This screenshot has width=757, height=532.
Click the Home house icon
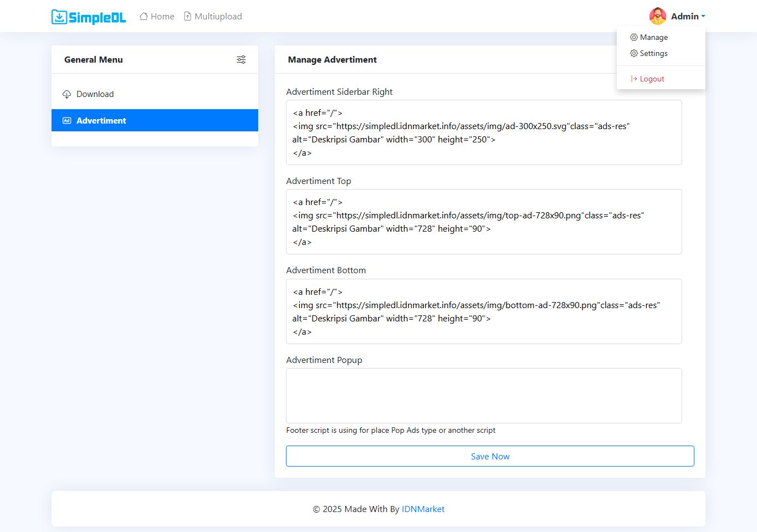click(144, 17)
